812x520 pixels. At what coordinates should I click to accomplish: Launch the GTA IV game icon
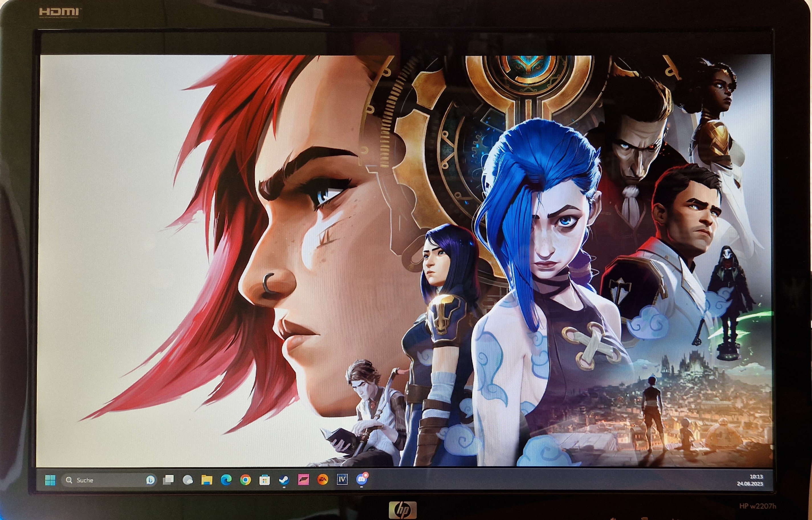click(342, 479)
